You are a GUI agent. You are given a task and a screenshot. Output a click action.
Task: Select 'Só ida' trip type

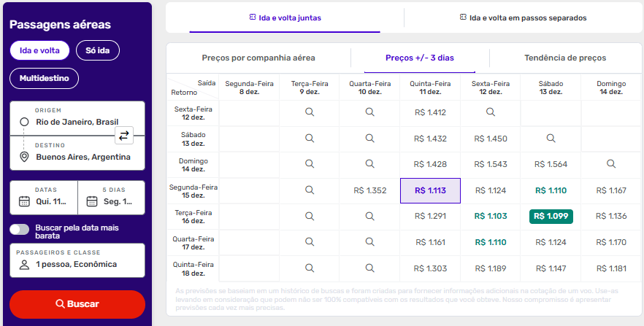[x=97, y=50]
